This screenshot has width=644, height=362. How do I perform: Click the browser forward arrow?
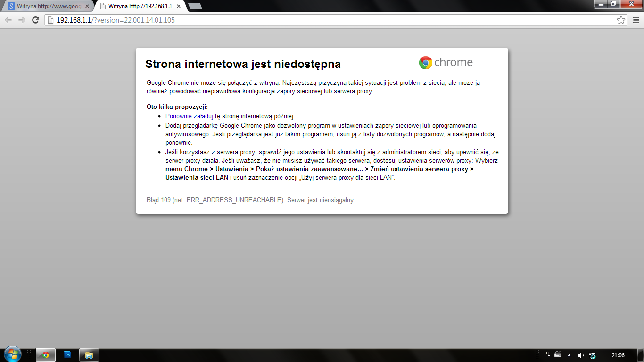tap(22, 20)
